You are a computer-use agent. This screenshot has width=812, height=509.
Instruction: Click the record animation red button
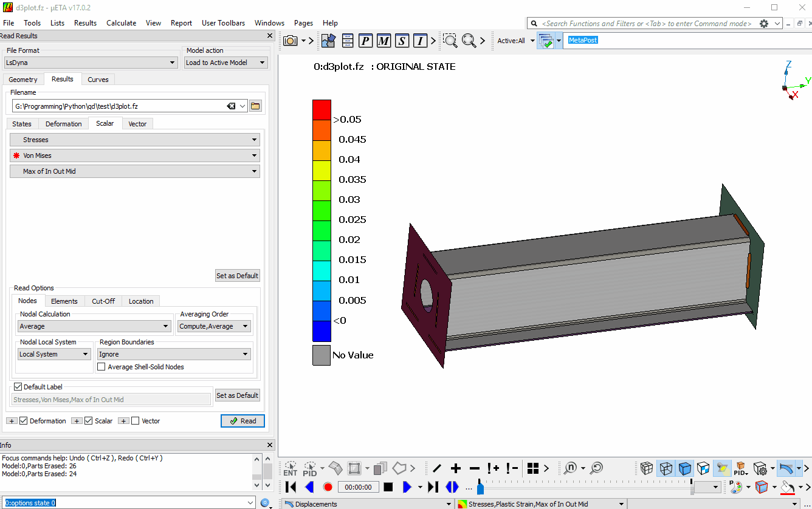click(x=328, y=487)
